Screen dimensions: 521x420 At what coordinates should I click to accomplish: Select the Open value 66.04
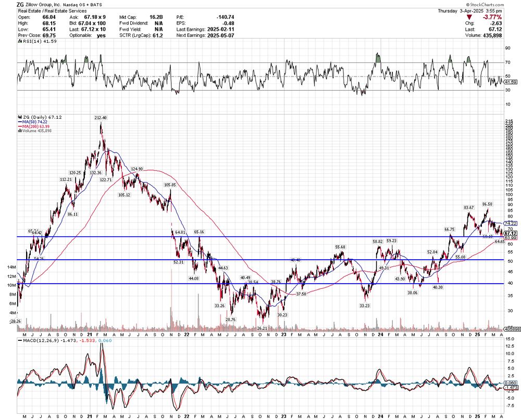pyautogui.click(x=49, y=17)
